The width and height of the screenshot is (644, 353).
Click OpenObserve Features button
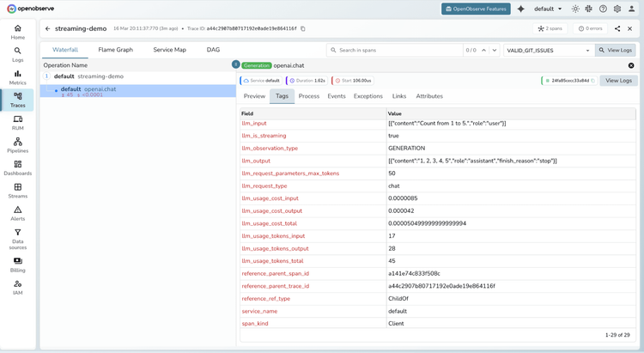476,9
